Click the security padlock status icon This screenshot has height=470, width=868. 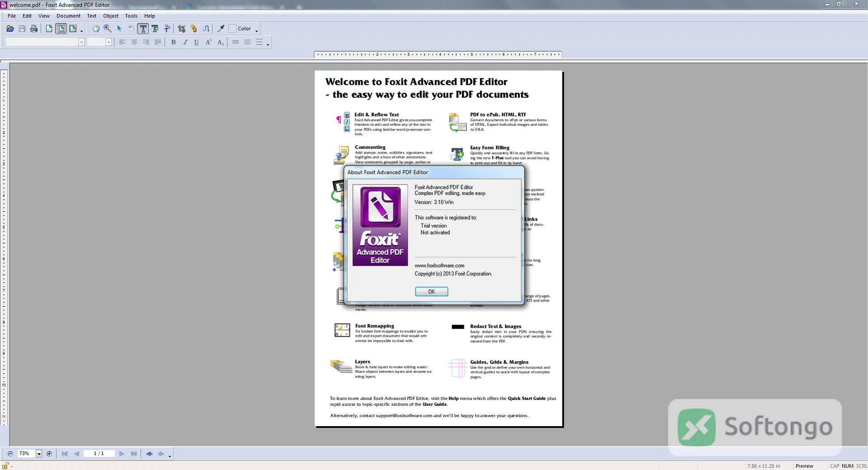point(5,465)
